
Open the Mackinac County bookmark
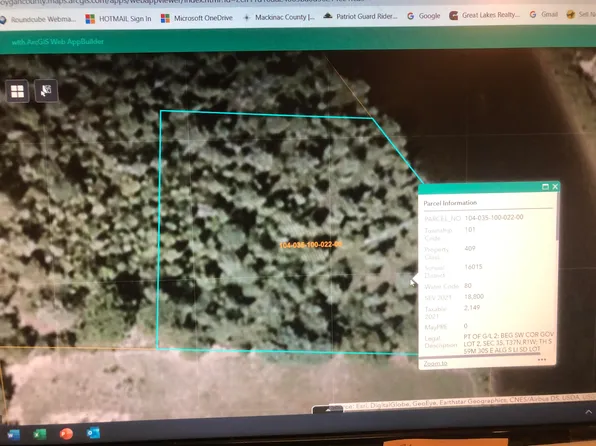(279, 17)
